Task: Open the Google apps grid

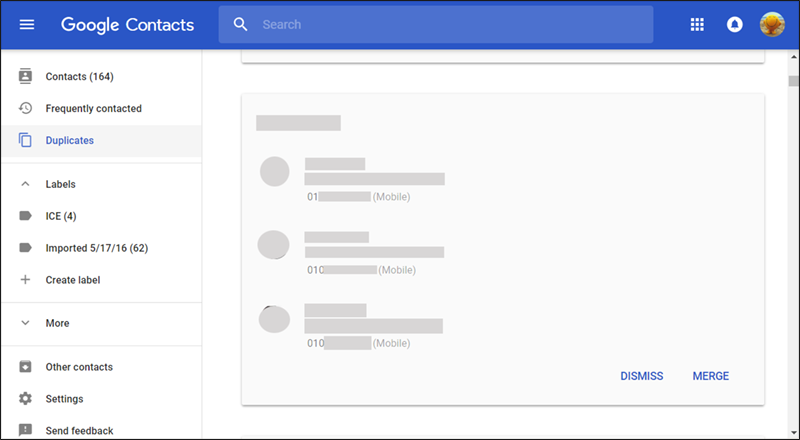Action: point(697,24)
